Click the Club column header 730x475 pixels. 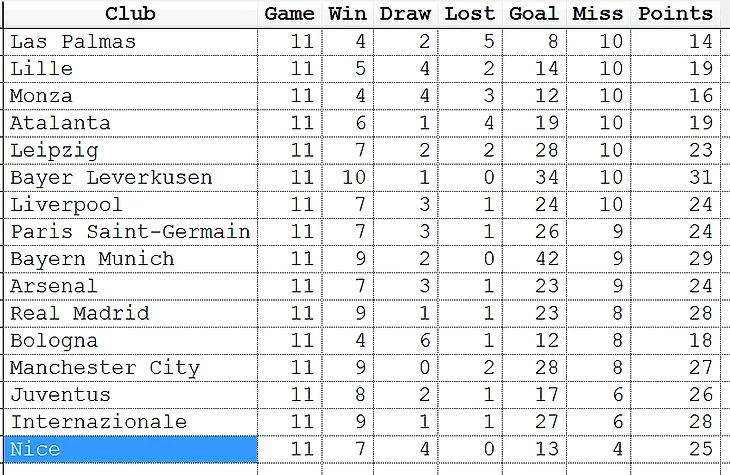click(x=130, y=14)
